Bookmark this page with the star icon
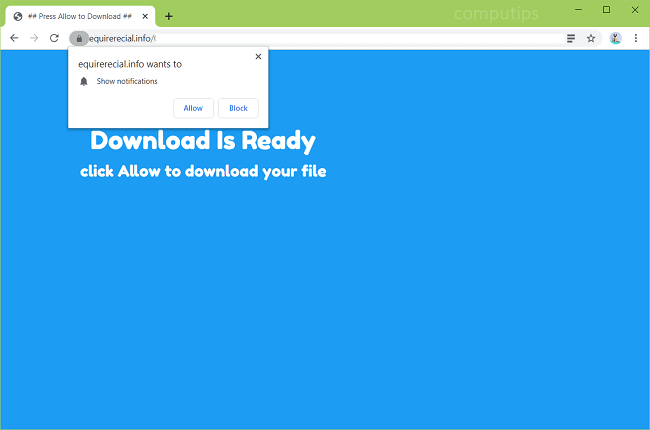Screen dimensions: 650x430 591,38
